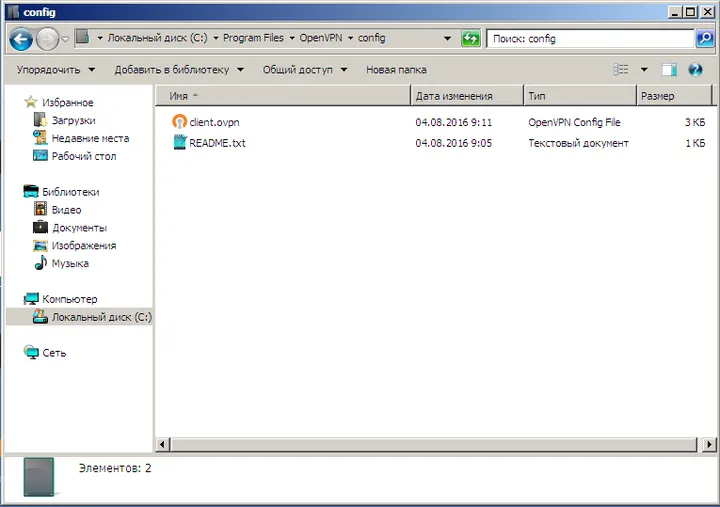Click OpenVPN Config File type cell

click(x=574, y=122)
